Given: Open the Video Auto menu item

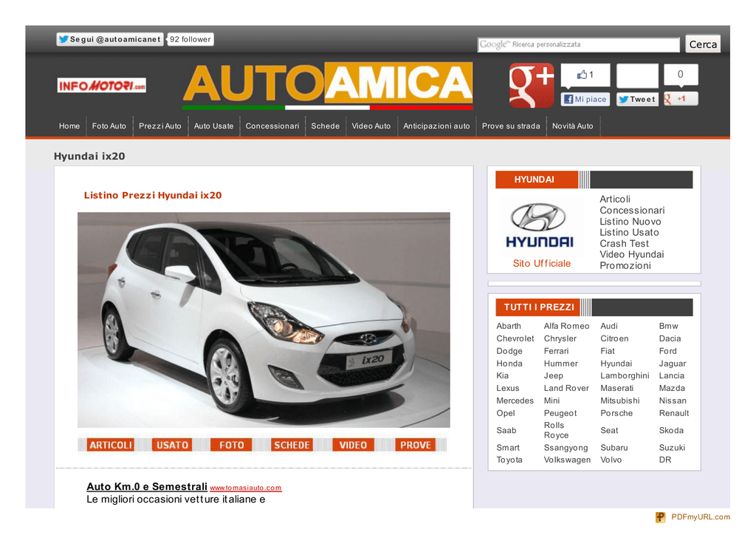Looking at the screenshot, I should (371, 126).
